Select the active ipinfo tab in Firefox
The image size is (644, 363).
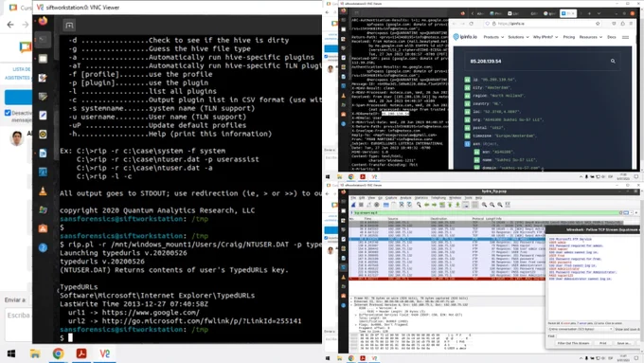point(568,13)
